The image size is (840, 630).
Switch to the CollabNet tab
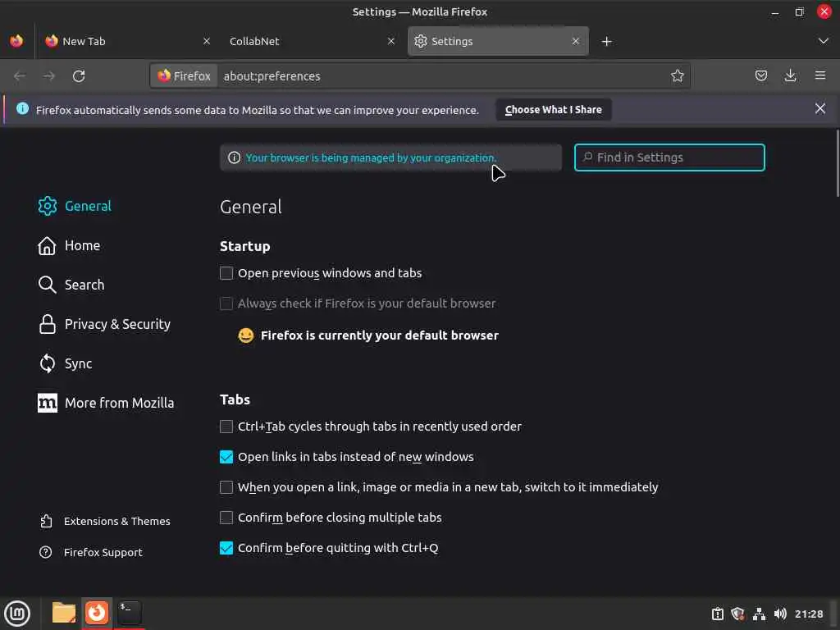pos(313,41)
